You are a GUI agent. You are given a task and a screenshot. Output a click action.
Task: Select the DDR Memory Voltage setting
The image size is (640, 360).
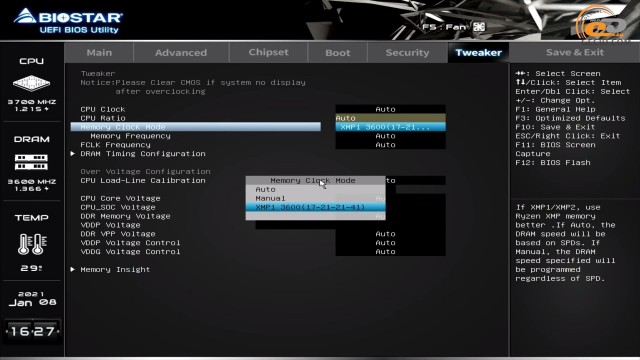pyautogui.click(x=125, y=216)
